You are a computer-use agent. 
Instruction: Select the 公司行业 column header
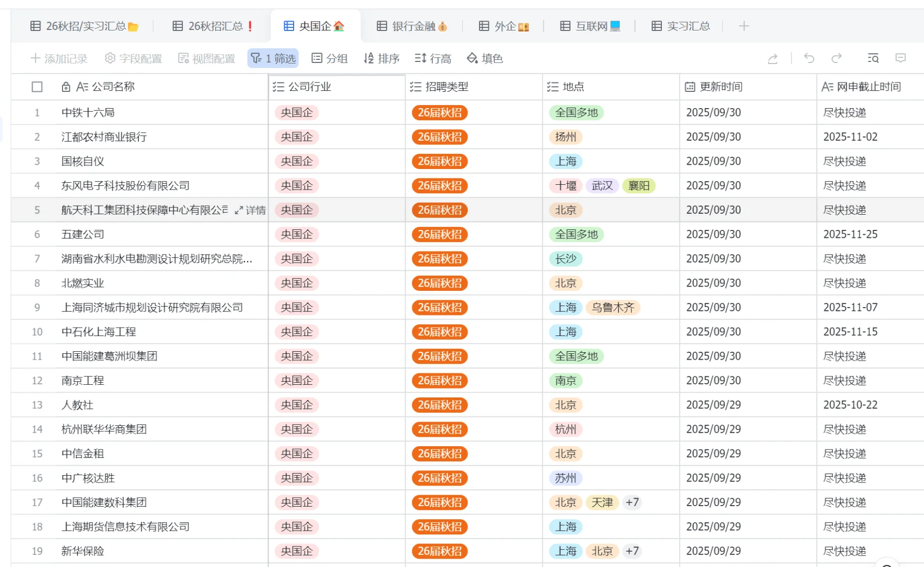pyautogui.click(x=337, y=87)
